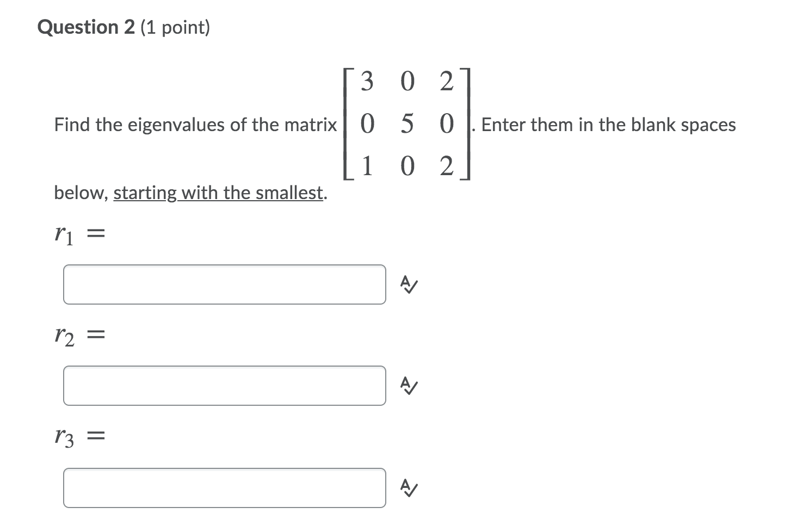Click the r3 equals label

pos(79,436)
